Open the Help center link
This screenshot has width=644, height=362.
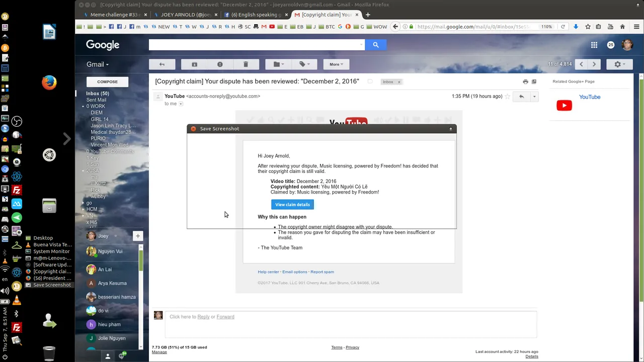268,272
